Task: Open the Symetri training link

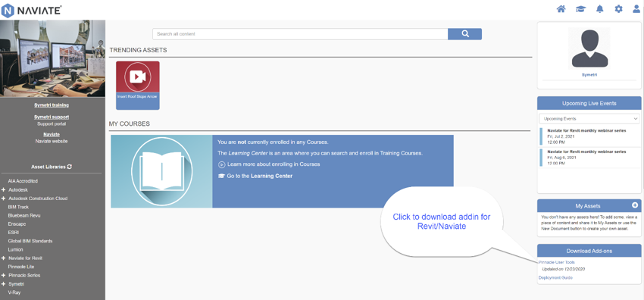Action: 52,105
